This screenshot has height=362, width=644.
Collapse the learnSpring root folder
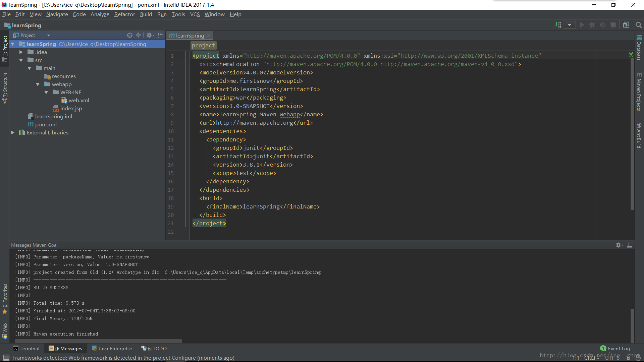click(13, 44)
